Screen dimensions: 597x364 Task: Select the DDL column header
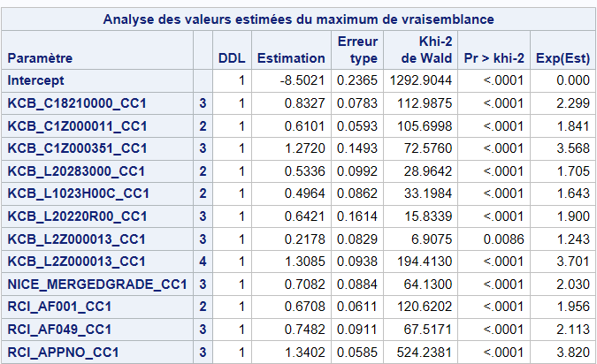[x=232, y=58]
